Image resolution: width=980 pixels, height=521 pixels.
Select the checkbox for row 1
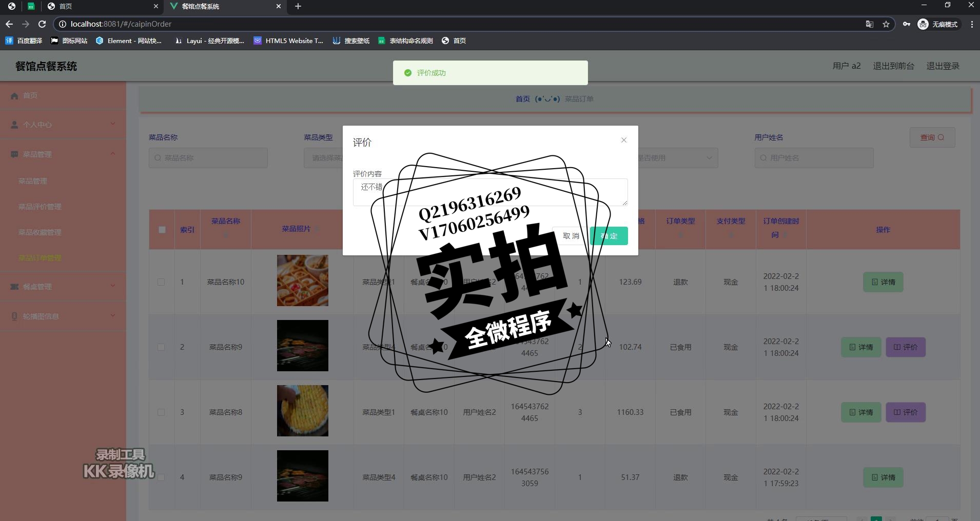pos(161,282)
